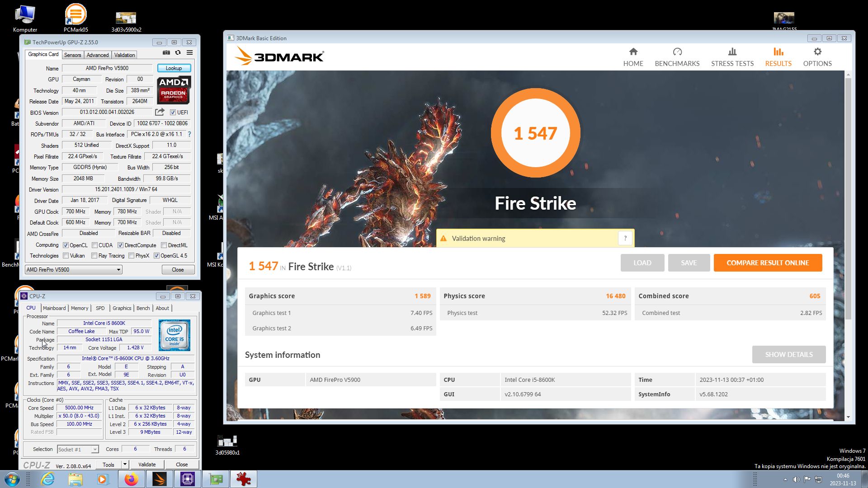Open the About tab in CPU-Z
The image size is (868, 488).
click(162, 308)
